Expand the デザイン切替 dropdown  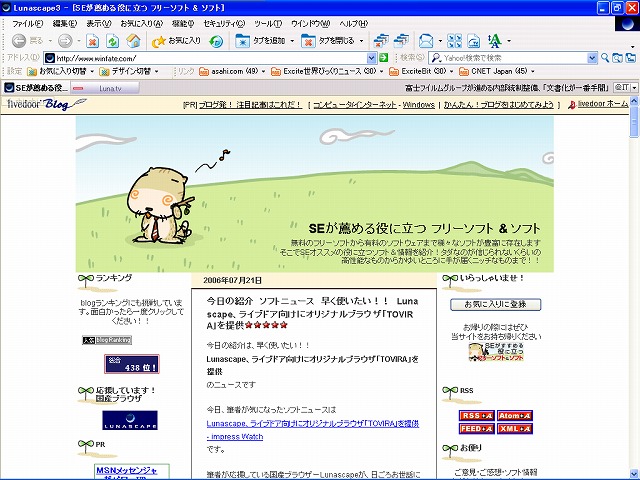(x=157, y=71)
